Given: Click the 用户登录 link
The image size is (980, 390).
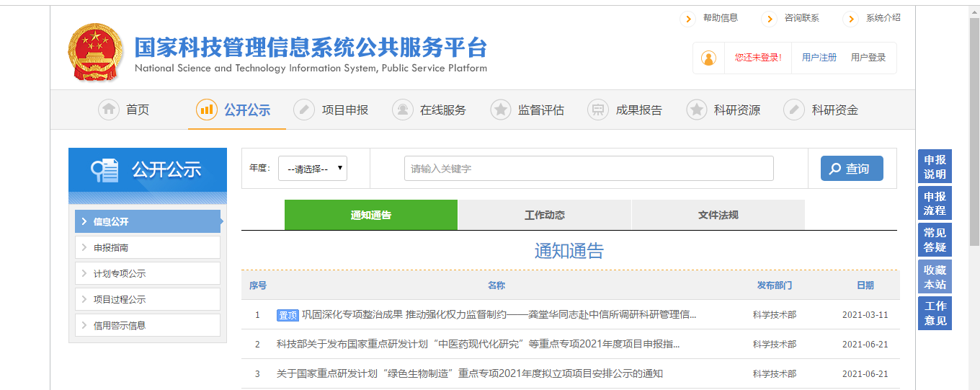Looking at the screenshot, I should (868, 58).
